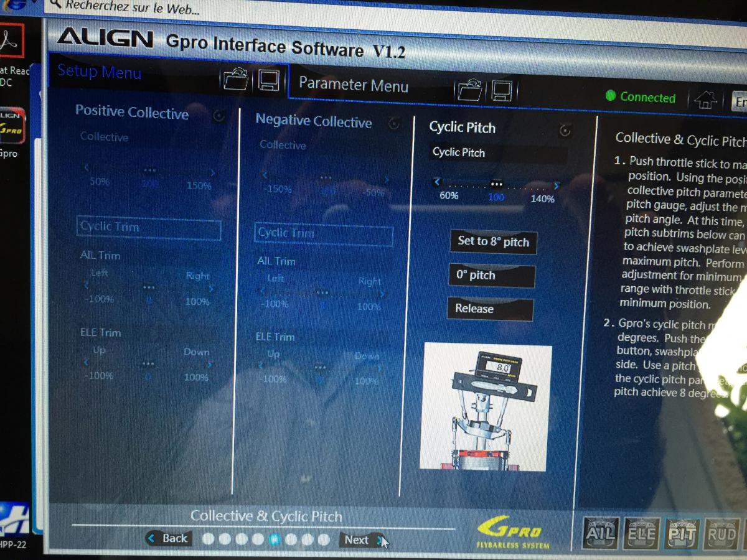The width and height of the screenshot is (747, 560).
Task: Reset Positive Collective with its circular icon
Action: [219, 116]
